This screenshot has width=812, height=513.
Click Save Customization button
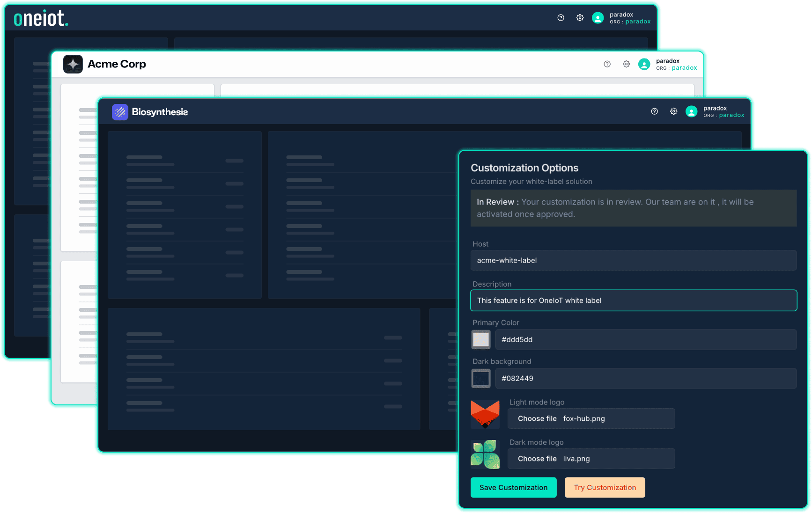pyautogui.click(x=513, y=487)
